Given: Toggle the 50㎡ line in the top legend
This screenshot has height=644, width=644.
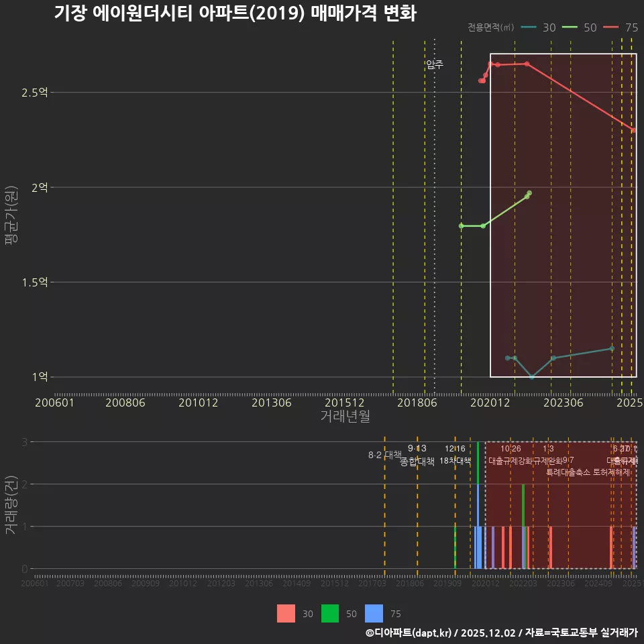Looking at the screenshot, I should [590, 28].
